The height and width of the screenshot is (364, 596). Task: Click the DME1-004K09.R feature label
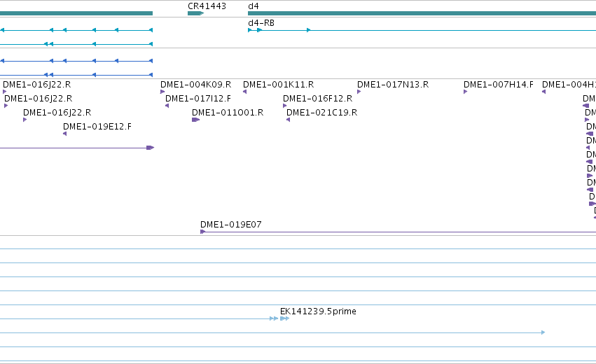click(196, 85)
